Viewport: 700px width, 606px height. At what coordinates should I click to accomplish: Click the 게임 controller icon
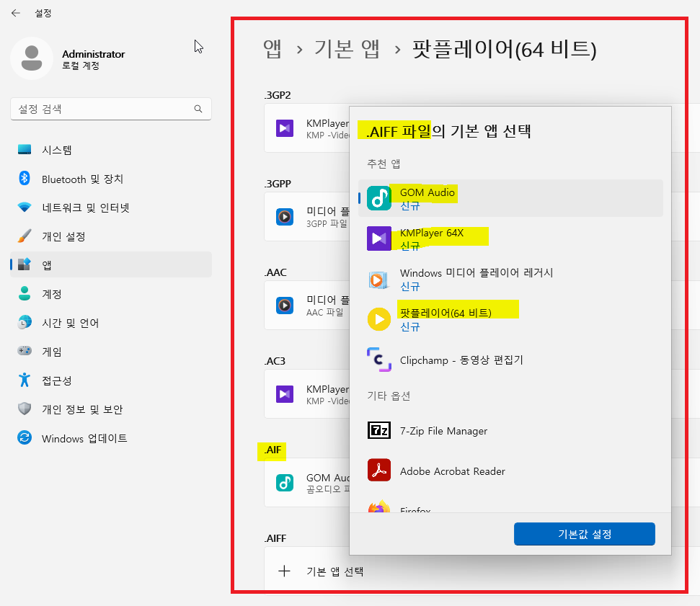tap(25, 351)
